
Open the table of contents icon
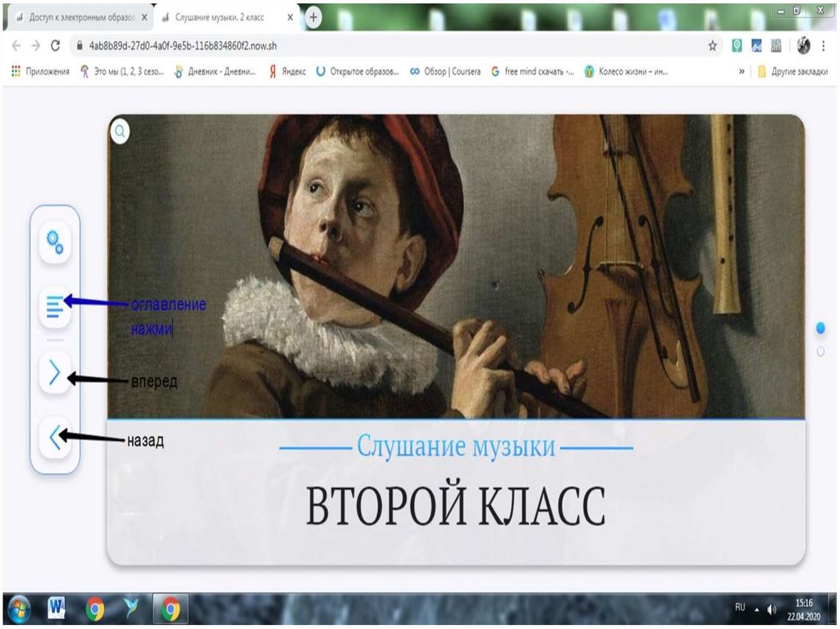click(55, 307)
